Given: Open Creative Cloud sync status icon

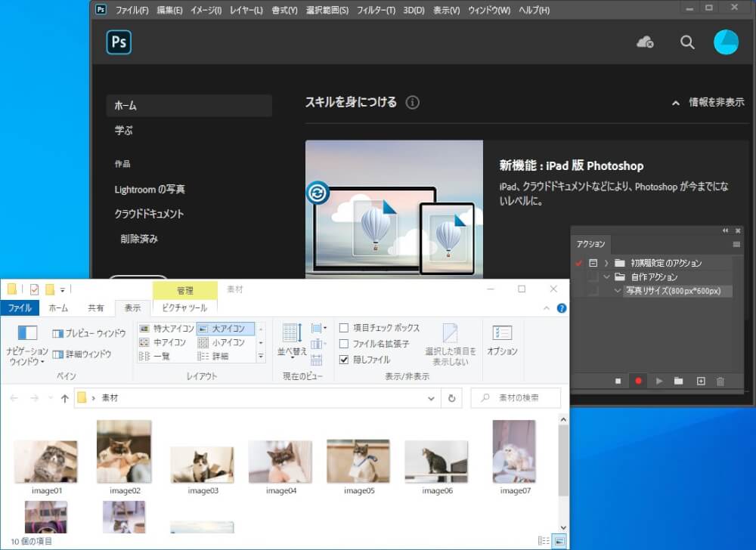Looking at the screenshot, I should click(x=645, y=42).
